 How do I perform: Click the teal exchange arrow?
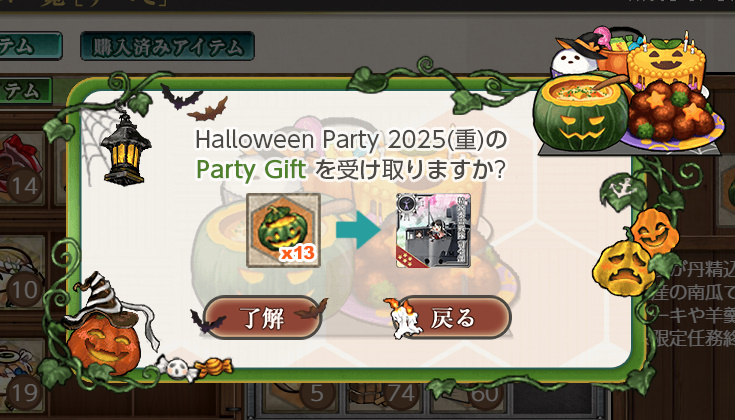click(x=358, y=230)
